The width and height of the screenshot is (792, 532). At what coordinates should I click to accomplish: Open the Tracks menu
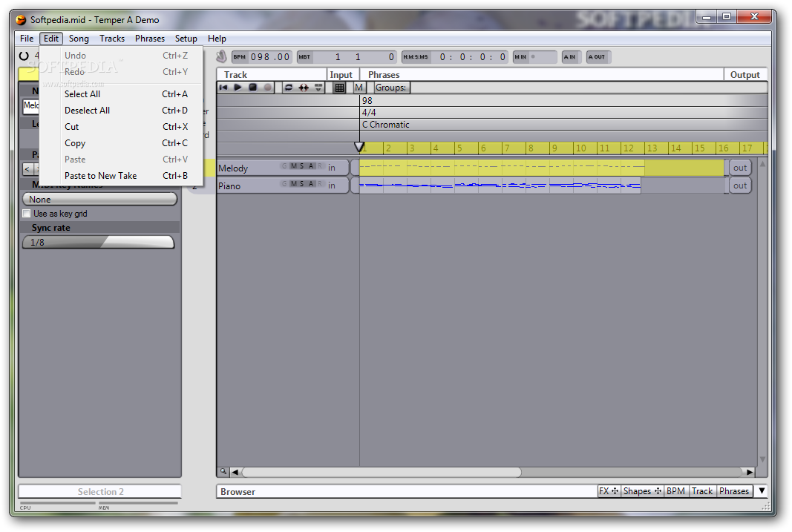112,39
